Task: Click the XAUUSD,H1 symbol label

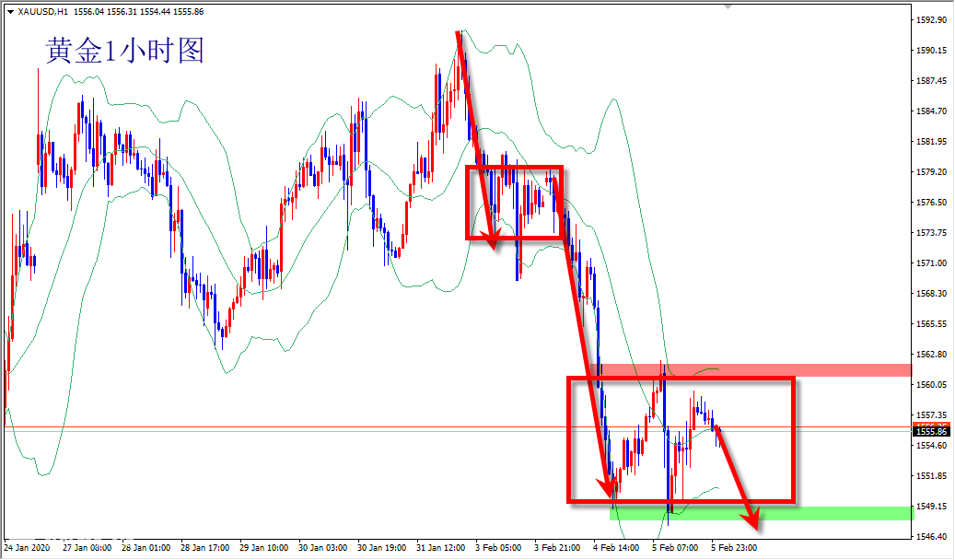Action: click(41, 12)
